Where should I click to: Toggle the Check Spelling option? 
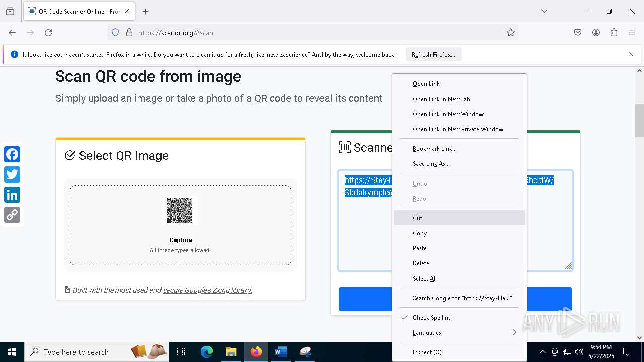pos(459,318)
